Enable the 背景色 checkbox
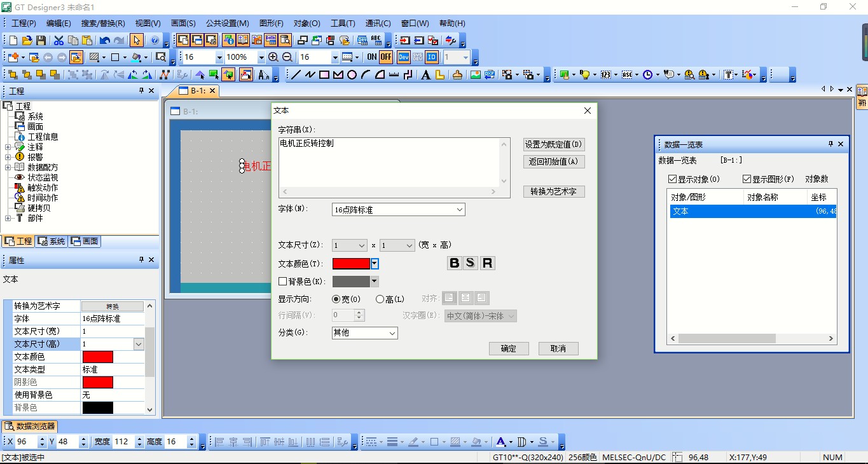The image size is (868, 464). (x=283, y=282)
